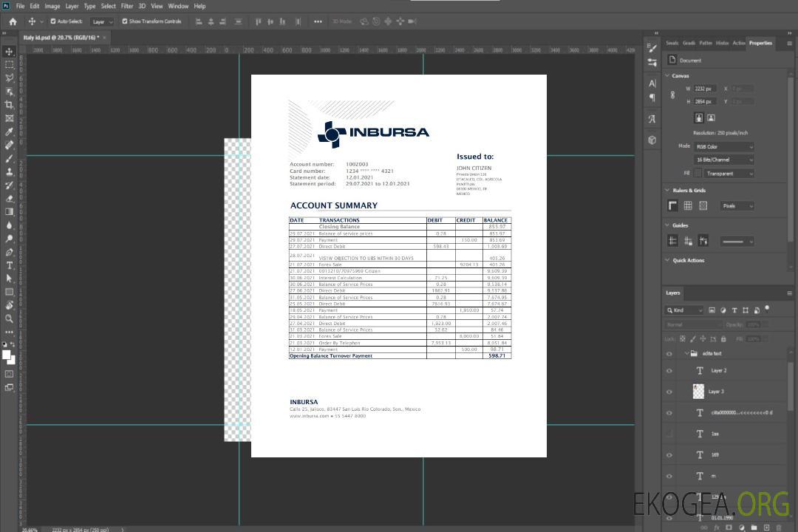Open the 3D panel cube icon

(652, 140)
